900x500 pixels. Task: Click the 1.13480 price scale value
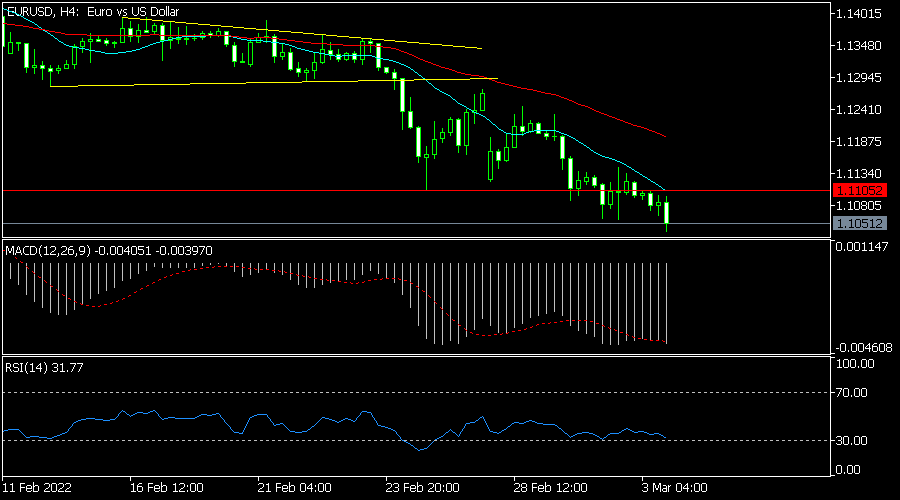859,45
